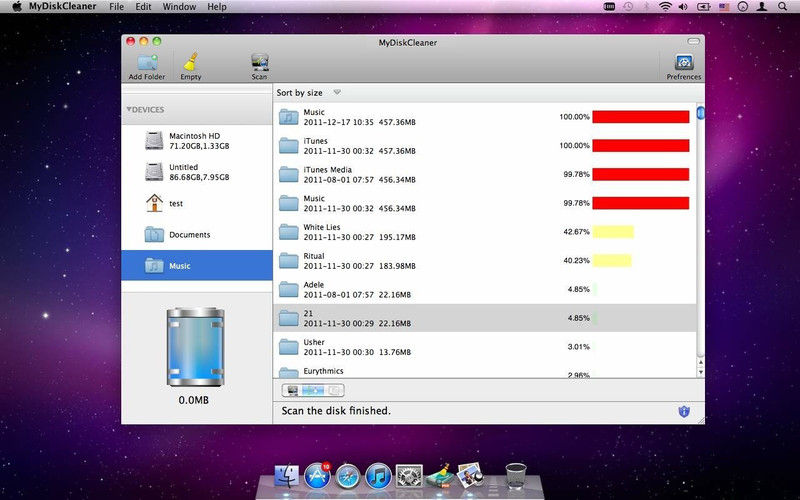Select Music in the sidebar

[x=197, y=265]
